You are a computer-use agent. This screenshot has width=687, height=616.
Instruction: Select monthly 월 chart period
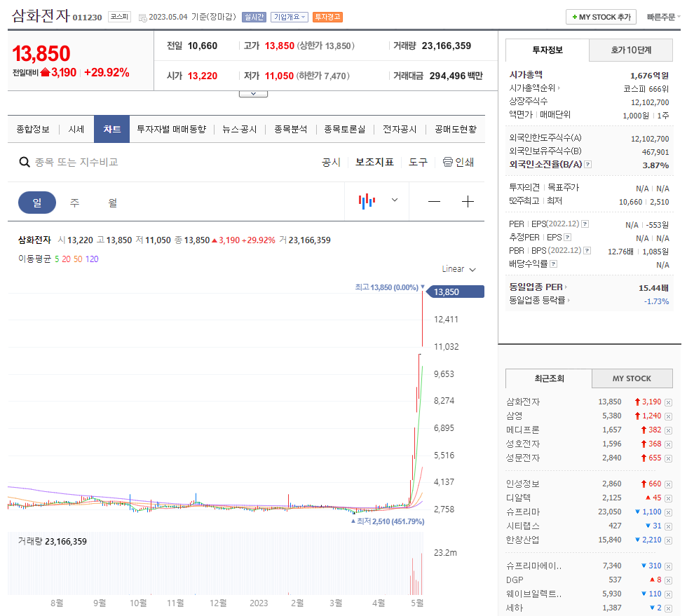(113, 203)
